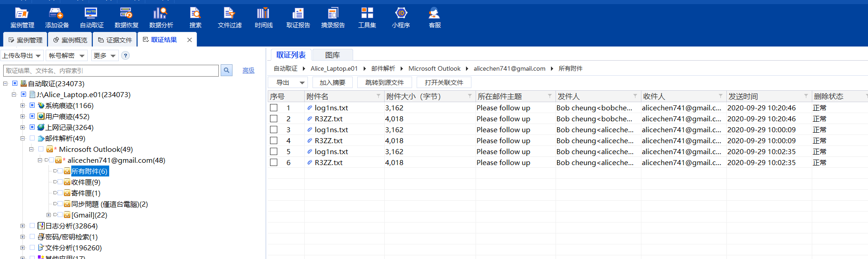868x259 pixels.
Task: Open the 时间线 view
Action: pos(264,18)
